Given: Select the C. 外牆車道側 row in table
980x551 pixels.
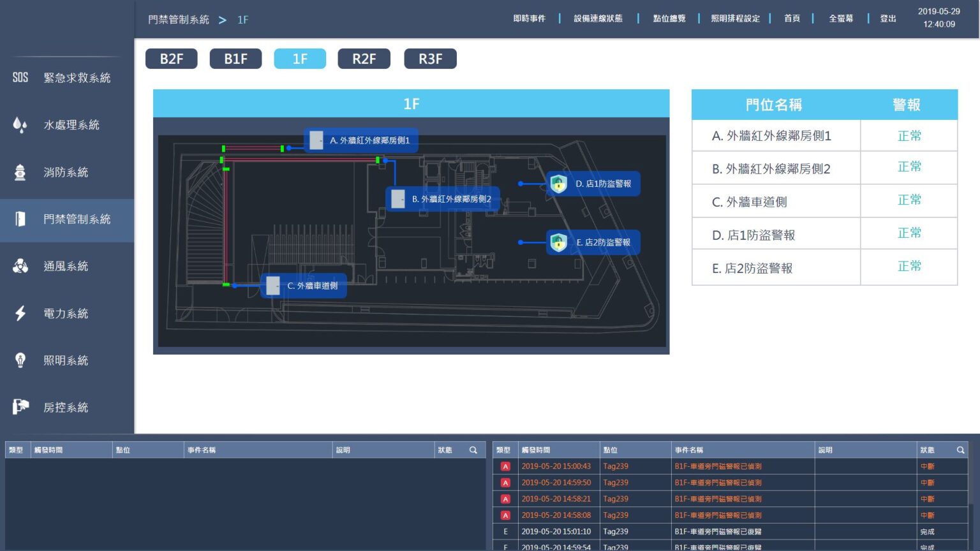Looking at the screenshot, I should coord(775,202).
